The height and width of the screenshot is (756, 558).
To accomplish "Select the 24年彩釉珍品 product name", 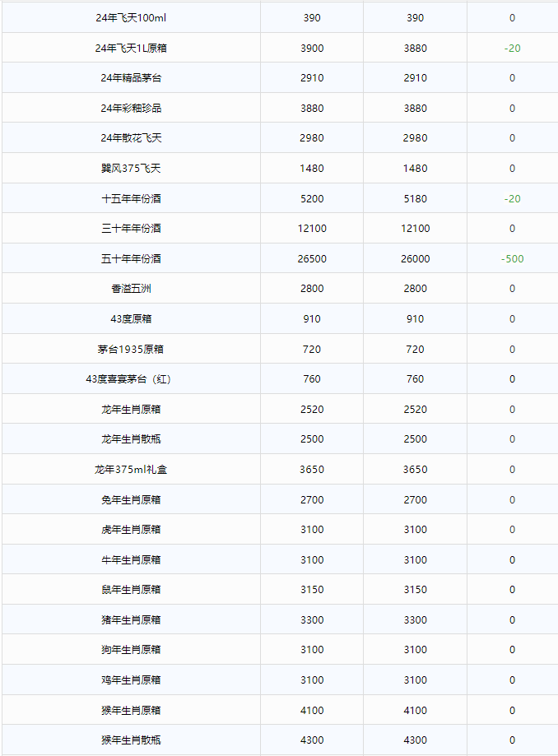I will pyautogui.click(x=131, y=109).
